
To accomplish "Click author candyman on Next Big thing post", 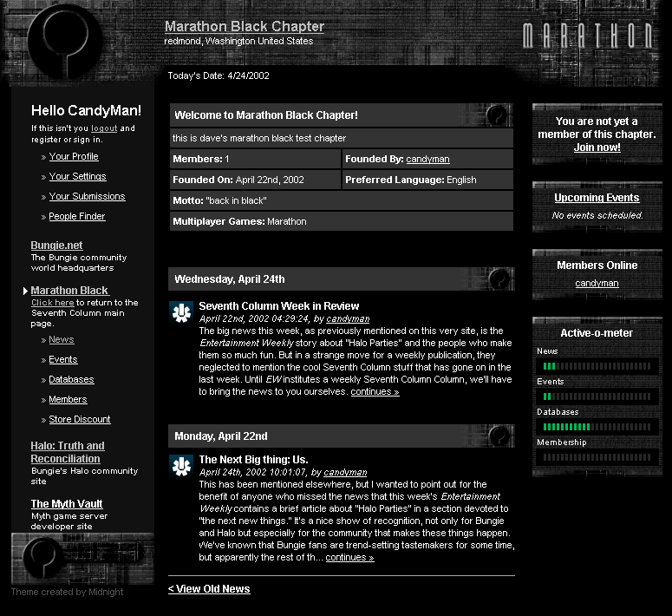I will pyautogui.click(x=345, y=472).
